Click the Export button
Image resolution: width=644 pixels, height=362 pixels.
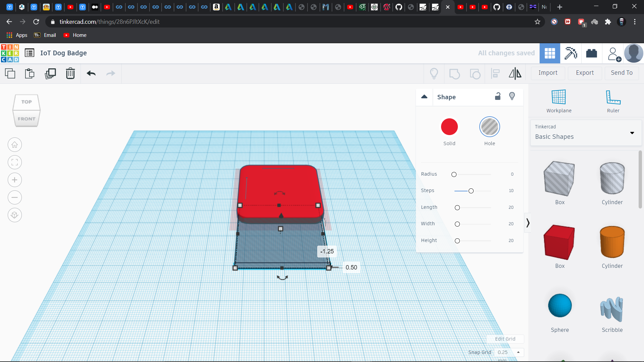click(x=584, y=72)
